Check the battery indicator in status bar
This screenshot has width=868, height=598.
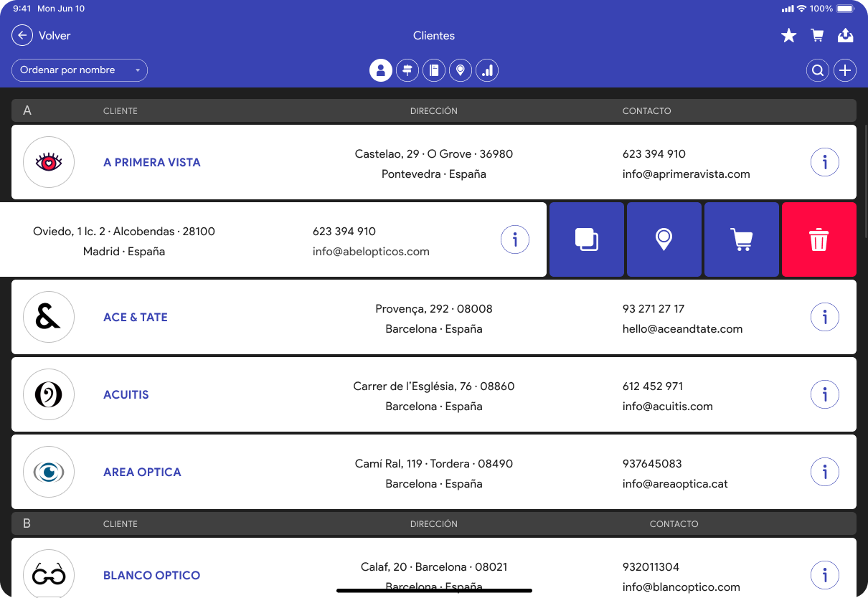(x=846, y=9)
